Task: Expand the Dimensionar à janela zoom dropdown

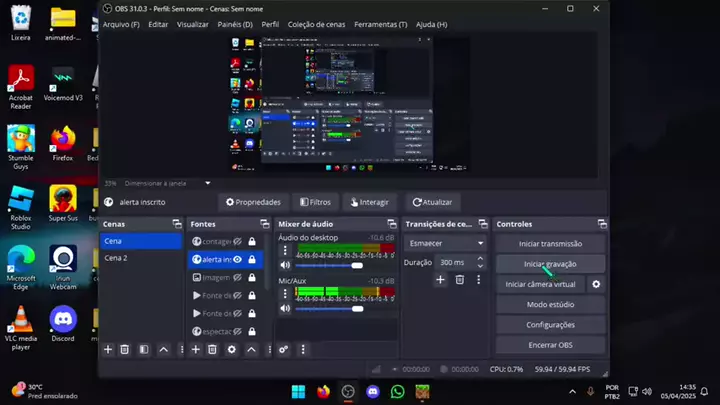Action: (208, 183)
